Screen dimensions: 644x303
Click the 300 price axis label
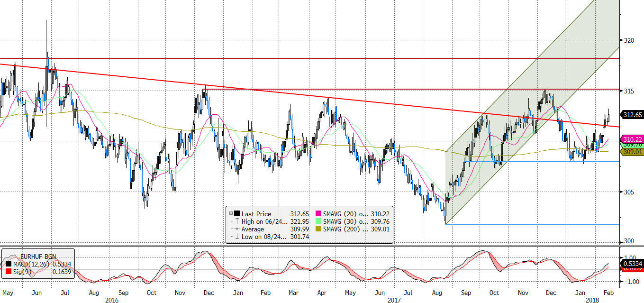click(629, 241)
